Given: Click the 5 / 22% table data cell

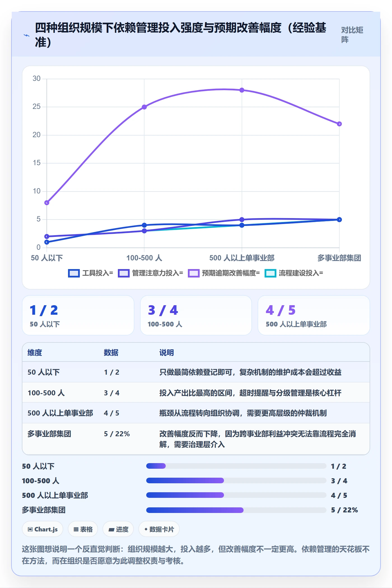Looking at the screenshot, I should tap(117, 434).
